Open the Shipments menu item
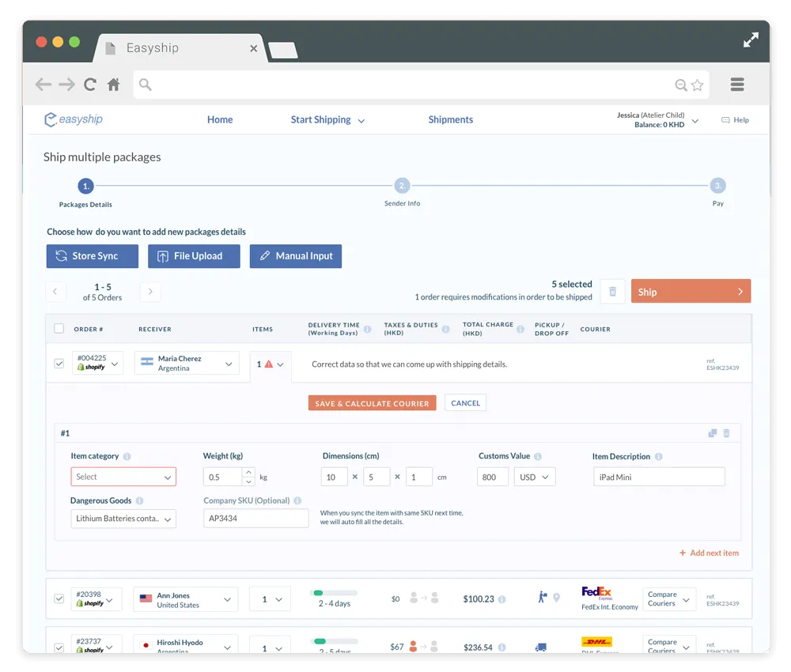The image size is (791, 672). click(451, 120)
